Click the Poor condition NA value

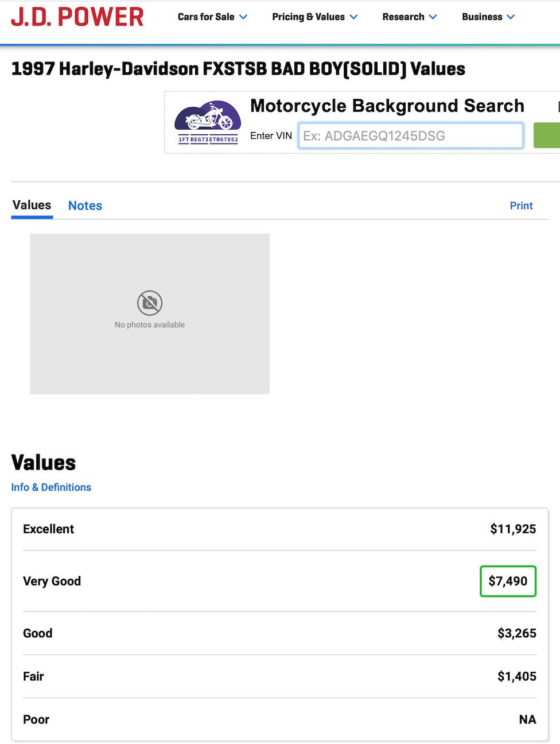point(527,719)
